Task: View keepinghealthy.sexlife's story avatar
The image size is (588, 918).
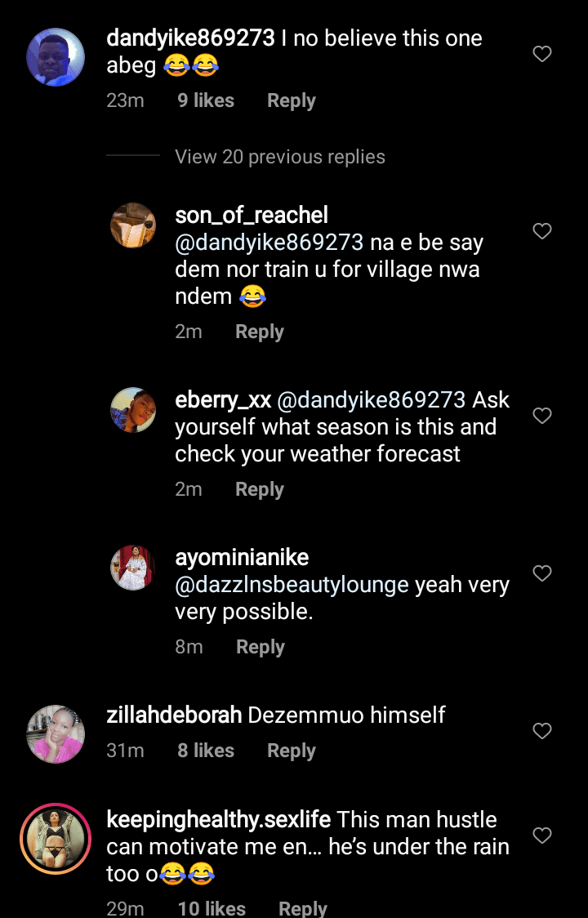Action: pos(56,840)
